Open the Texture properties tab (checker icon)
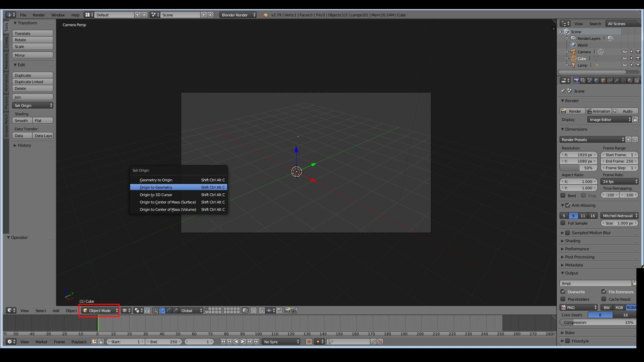644x362 pixels. click(x=637, y=80)
